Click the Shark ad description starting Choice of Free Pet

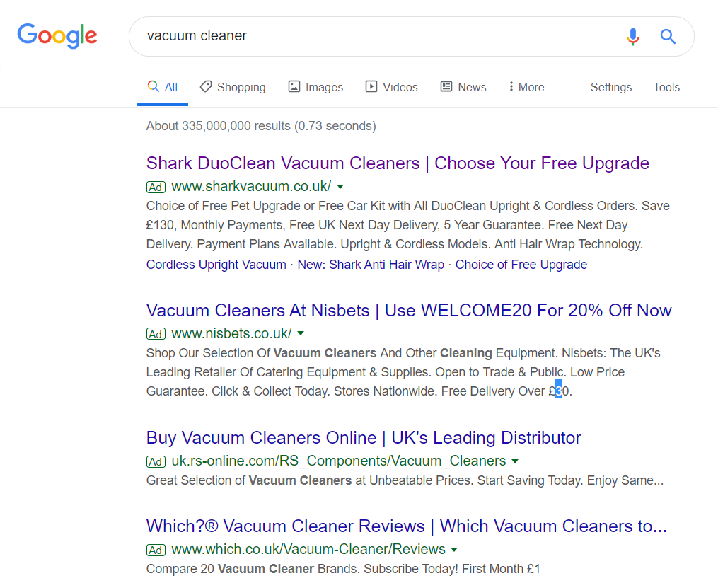[408, 225]
